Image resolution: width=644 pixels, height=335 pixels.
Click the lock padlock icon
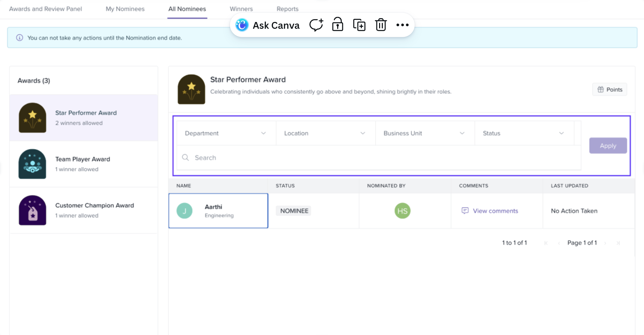click(x=338, y=25)
